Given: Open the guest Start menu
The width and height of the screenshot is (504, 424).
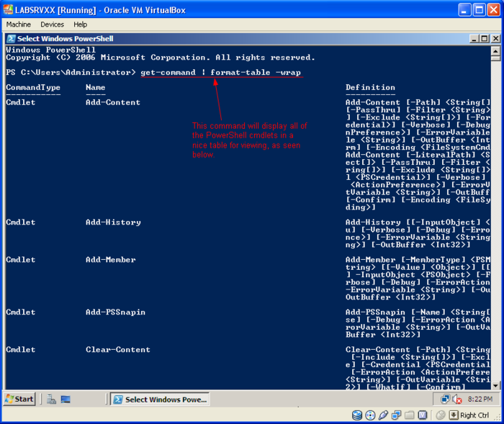Looking at the screenshot, I should click(x=19, y=400).
